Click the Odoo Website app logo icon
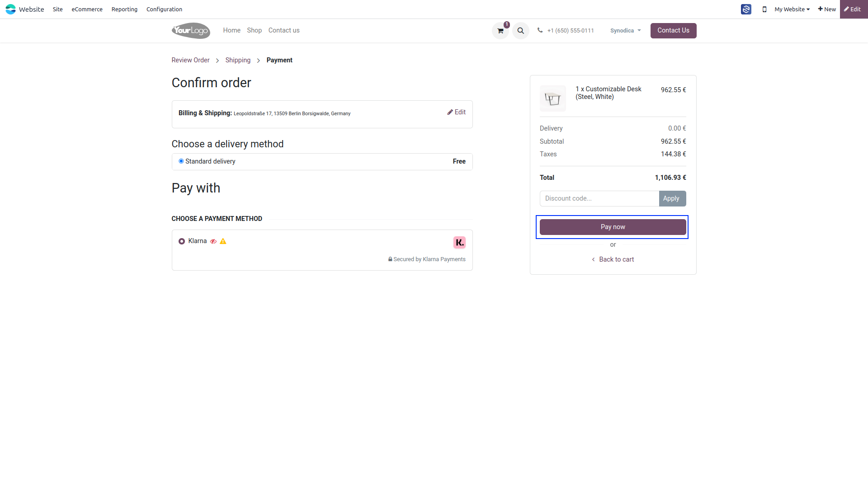The image size is (868, 488). click(x=10, y=9)
